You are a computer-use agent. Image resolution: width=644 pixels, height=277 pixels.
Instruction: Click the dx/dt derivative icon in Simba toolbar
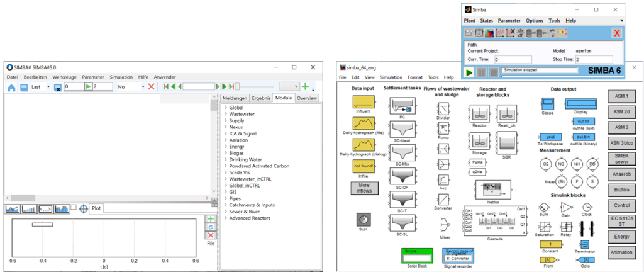520,33
